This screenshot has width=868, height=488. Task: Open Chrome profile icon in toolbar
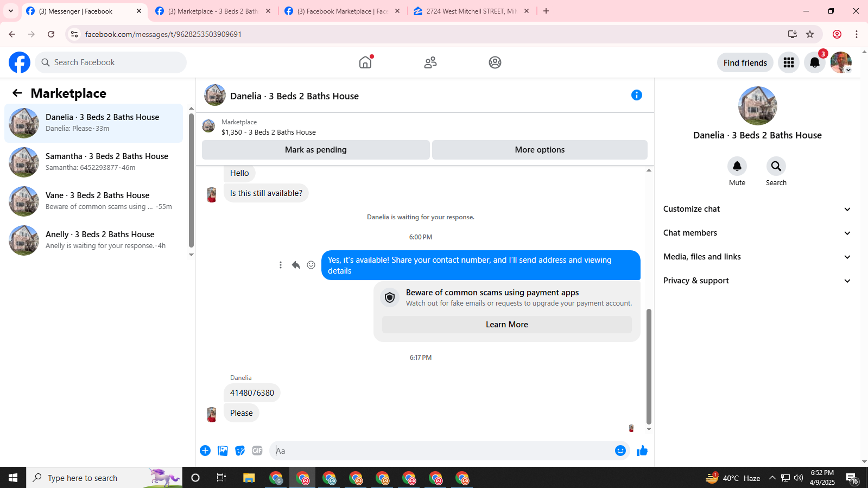[837, 34]
